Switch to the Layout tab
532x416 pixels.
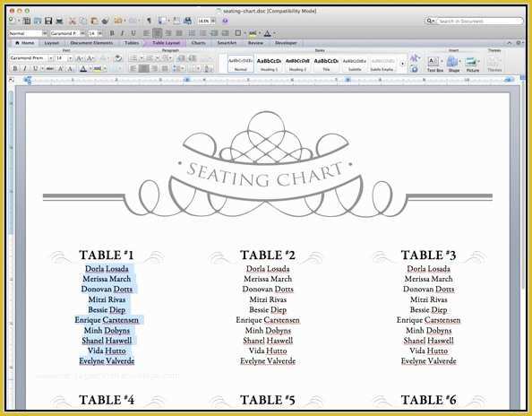coord(52,43)
